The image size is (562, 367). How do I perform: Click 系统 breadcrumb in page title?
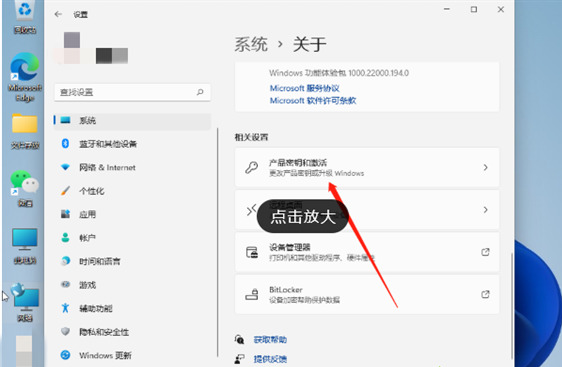(251, 44)
